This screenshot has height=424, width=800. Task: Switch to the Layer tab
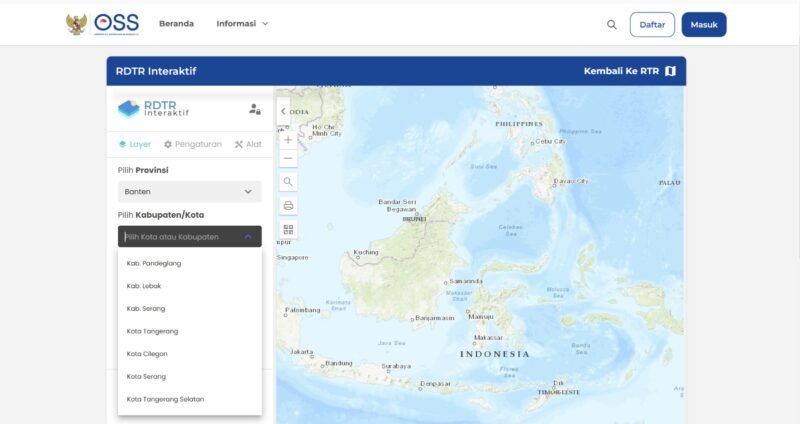(x=135, y=144)
